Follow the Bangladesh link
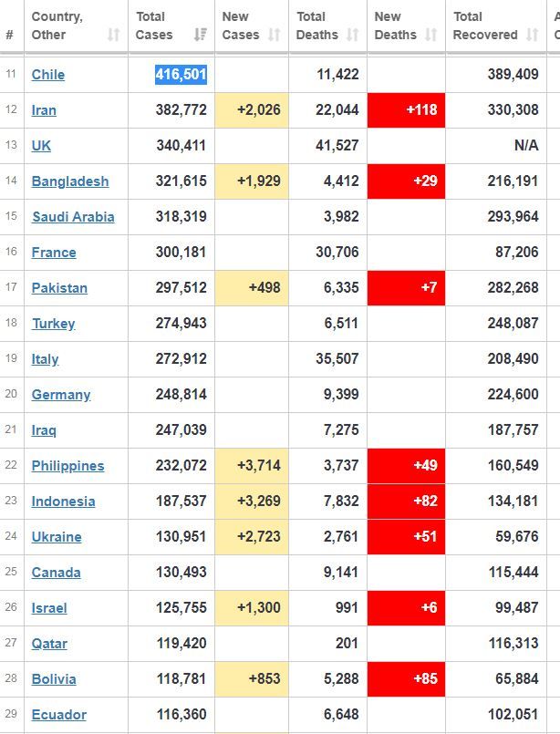This screenshot has height=734, width=560. click(x=70, y=181)
